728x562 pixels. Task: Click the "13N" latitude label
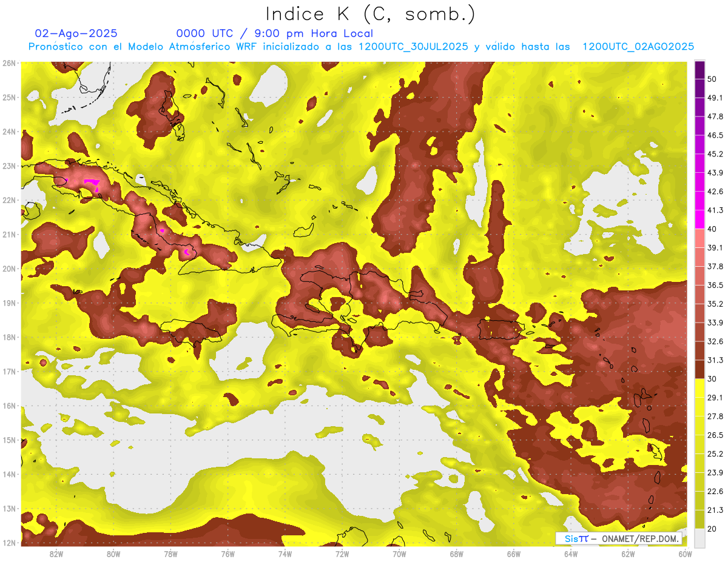pos(9,508)
